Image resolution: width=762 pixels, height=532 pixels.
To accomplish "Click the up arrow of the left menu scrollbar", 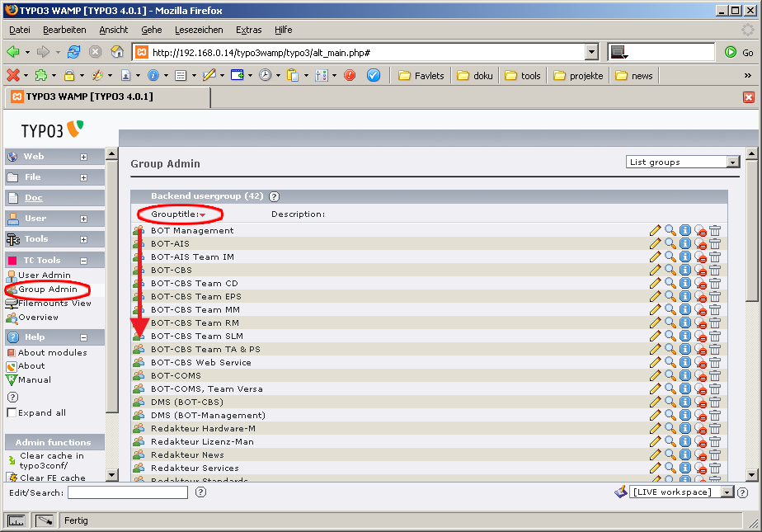I will pyautogui.click(x=112, y=154).
